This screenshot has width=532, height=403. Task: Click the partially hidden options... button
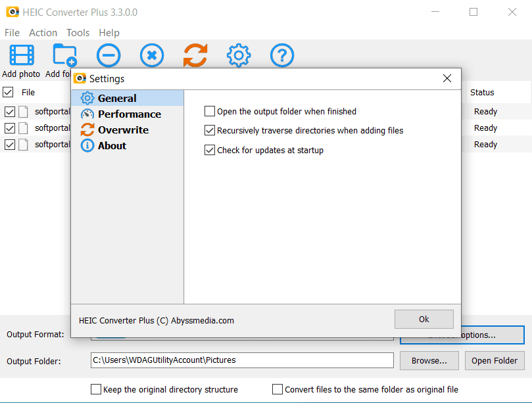tap(493, 335)
